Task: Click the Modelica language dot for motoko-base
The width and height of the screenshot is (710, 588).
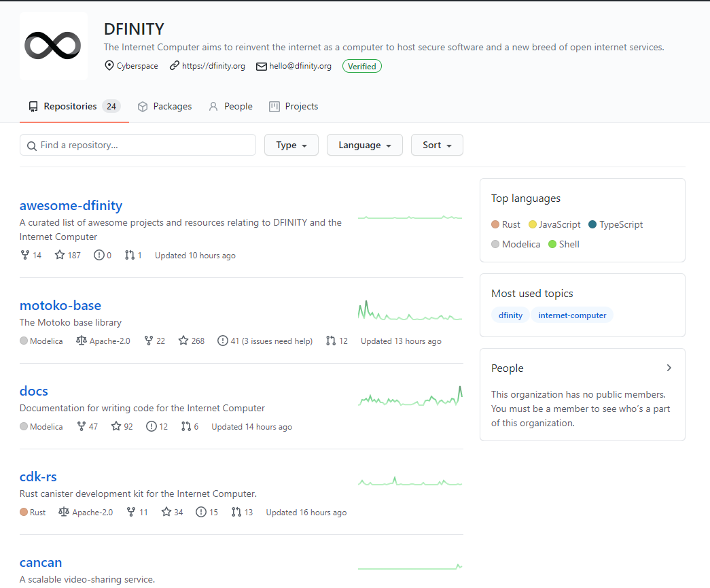Action: [24, 341]
